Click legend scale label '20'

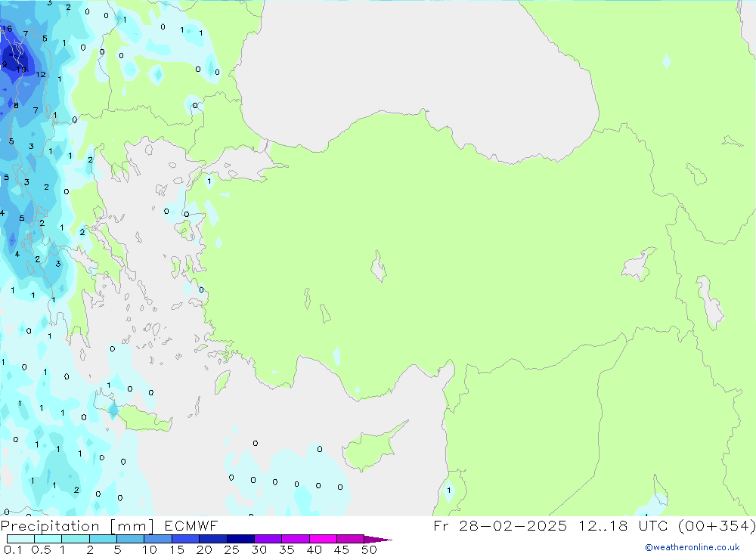tap(204, 549)
